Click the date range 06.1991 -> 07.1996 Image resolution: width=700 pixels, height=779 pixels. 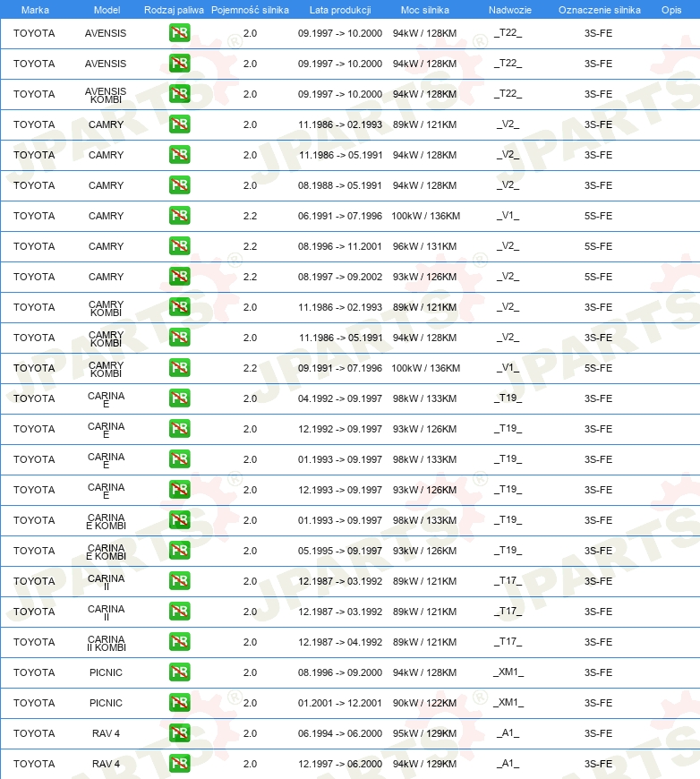pyautogui.click(x=340, y=216)
